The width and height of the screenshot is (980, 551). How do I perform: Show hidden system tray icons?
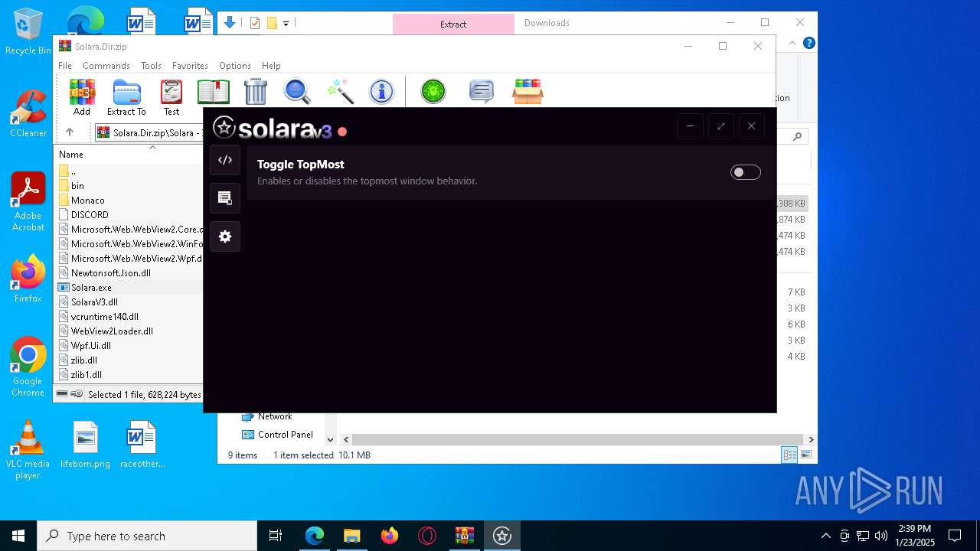tap(825, 536)
